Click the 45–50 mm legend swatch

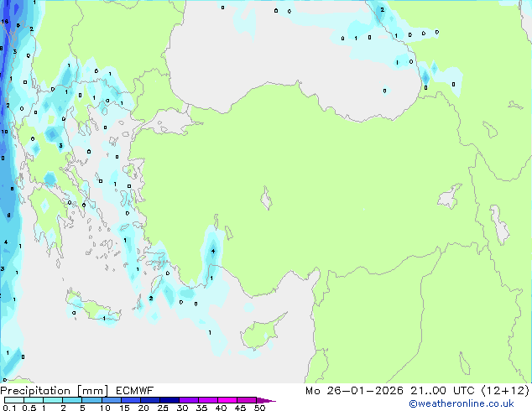coord(247,400)
